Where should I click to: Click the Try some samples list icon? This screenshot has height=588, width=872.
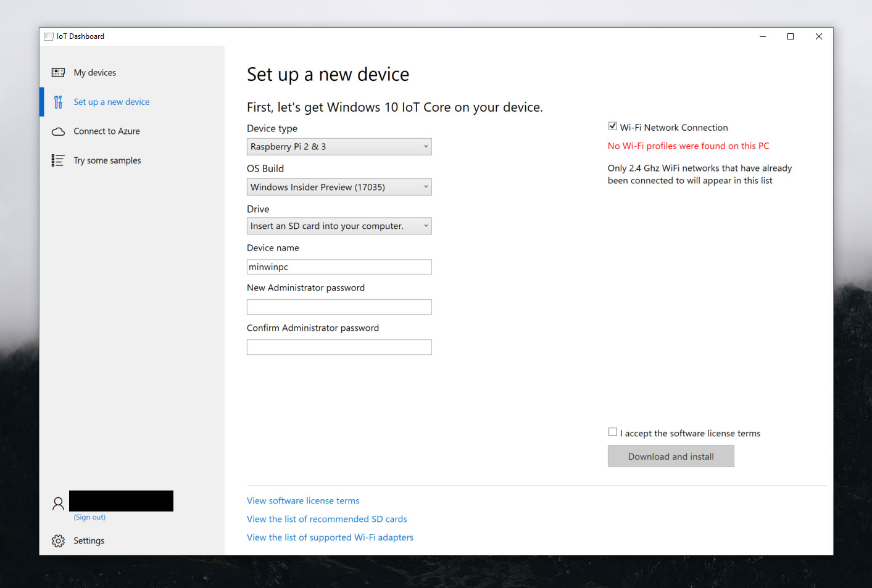point(58,160)
